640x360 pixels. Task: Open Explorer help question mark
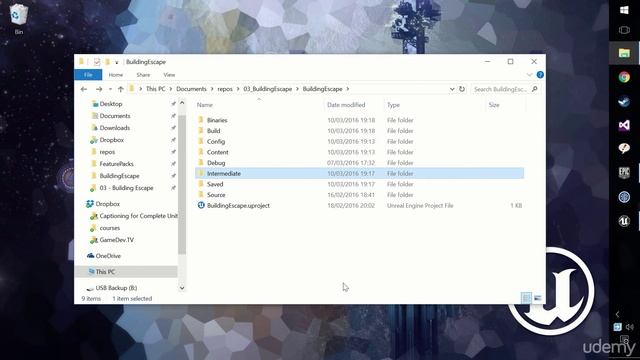pyautogui.click(x=540, y=75)
